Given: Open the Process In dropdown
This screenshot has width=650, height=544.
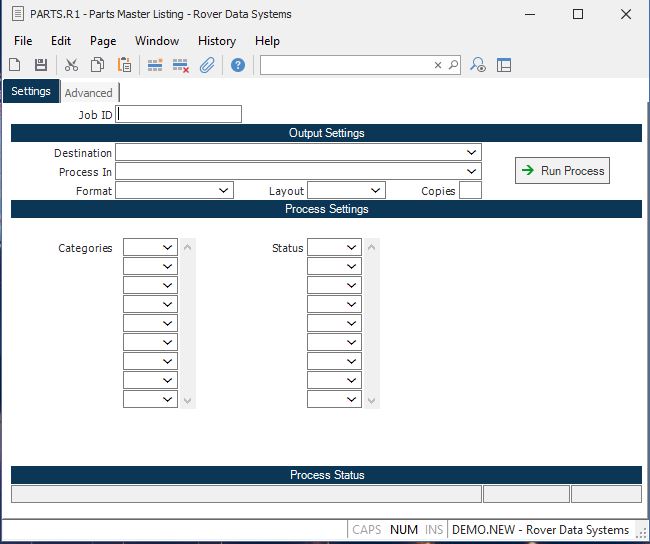Looking at the screenshot, I should point(471,171).
